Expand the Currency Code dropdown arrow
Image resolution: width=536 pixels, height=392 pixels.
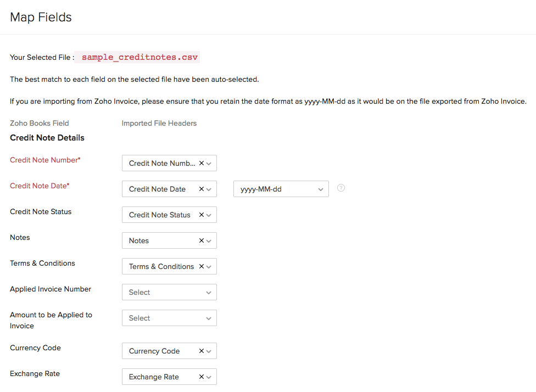(209, 351)
